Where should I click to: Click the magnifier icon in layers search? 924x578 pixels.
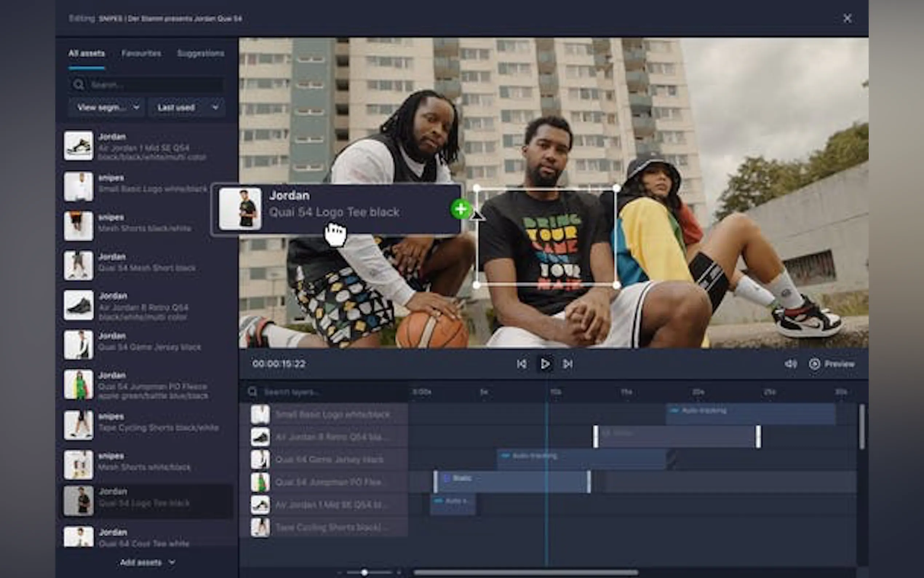252,392
